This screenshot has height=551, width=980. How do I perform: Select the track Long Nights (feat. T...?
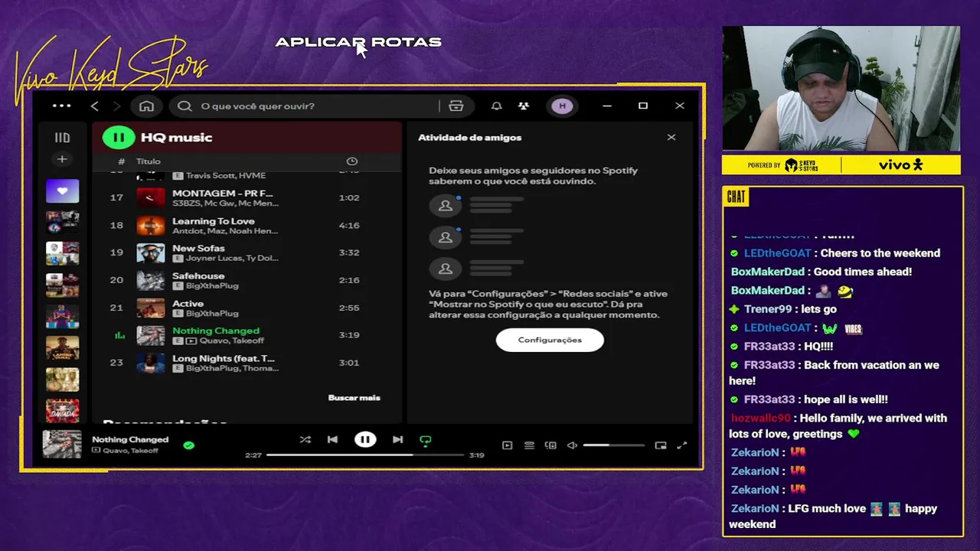pyautogui.click(x=246, y=363)
